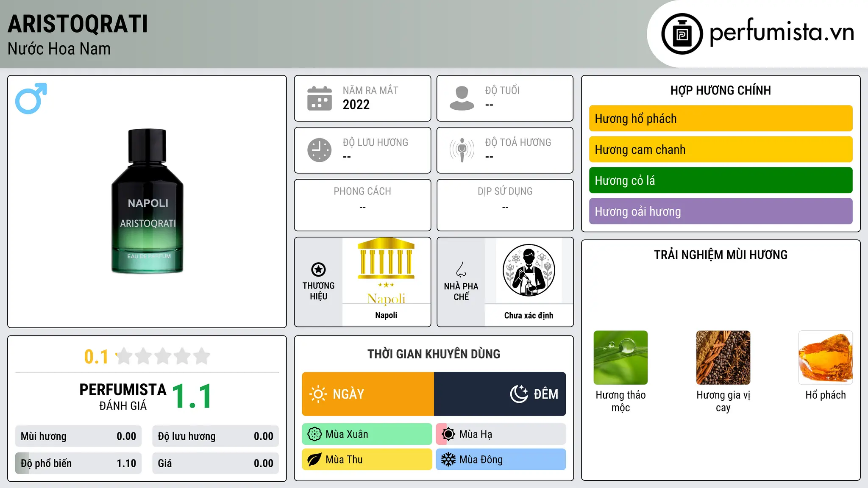The height and width of the screenshot is (488, 868).
Task: Click the Năm ra mắt label
Action: 370,90
